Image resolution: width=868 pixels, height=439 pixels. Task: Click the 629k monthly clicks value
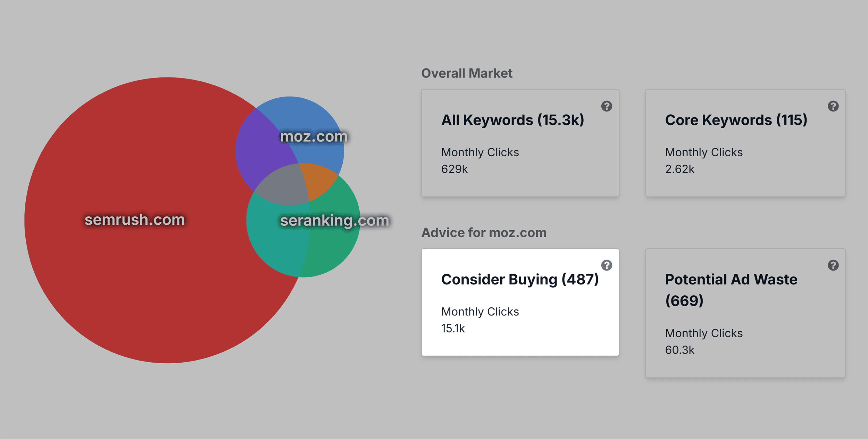[454, 169]
